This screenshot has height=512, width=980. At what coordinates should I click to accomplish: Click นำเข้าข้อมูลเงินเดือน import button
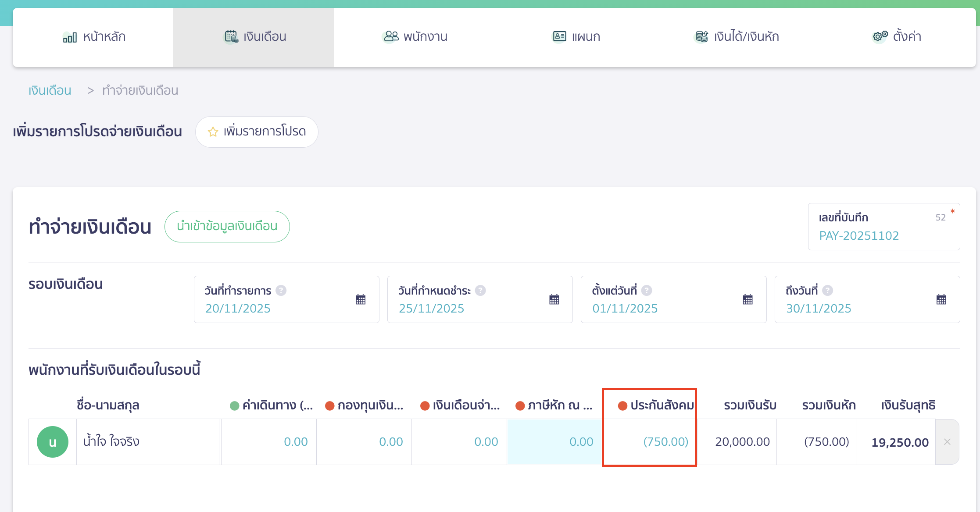click(227, 226)
